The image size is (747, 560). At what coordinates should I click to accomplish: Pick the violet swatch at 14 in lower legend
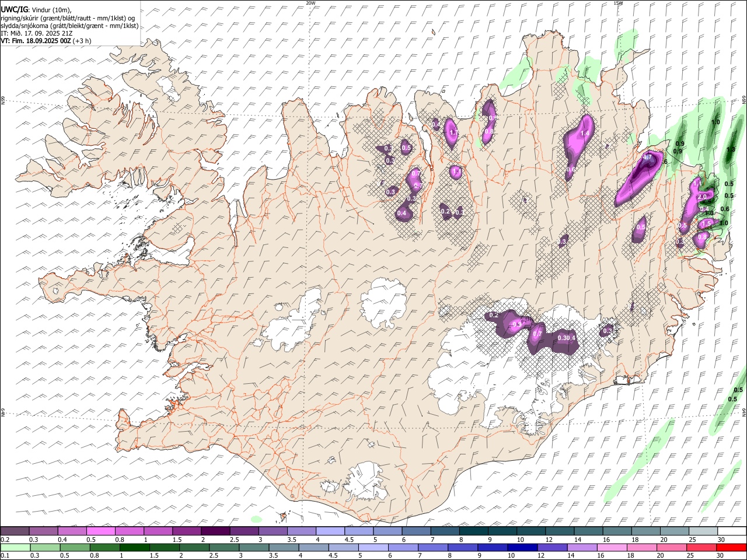click(581, 547)
